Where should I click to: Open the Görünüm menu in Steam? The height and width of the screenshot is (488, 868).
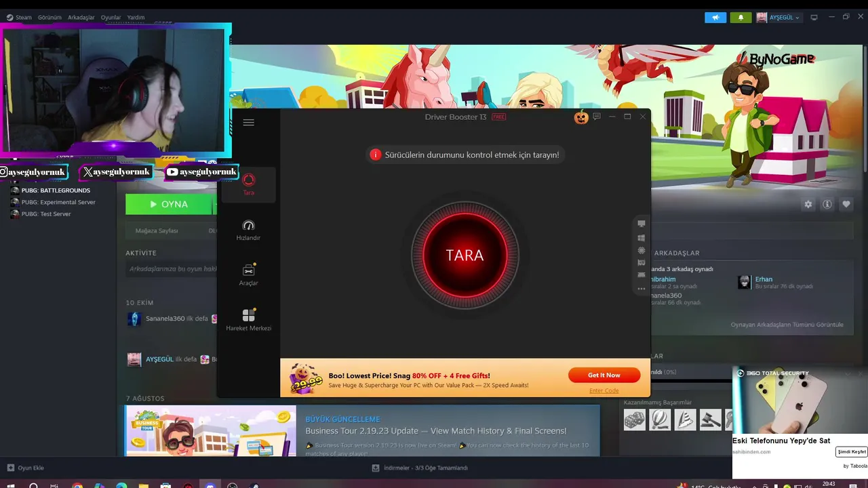(x=50, y=18)
